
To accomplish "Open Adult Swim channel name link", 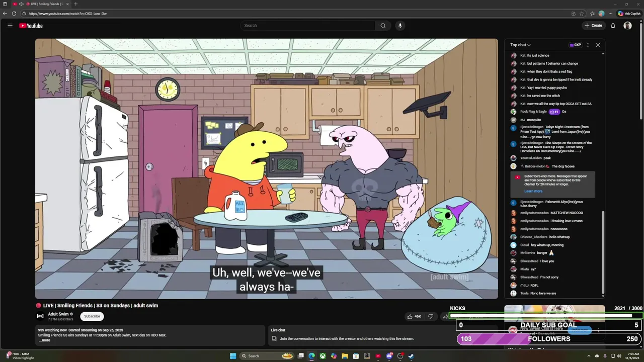I will click(x=58, y=314).
